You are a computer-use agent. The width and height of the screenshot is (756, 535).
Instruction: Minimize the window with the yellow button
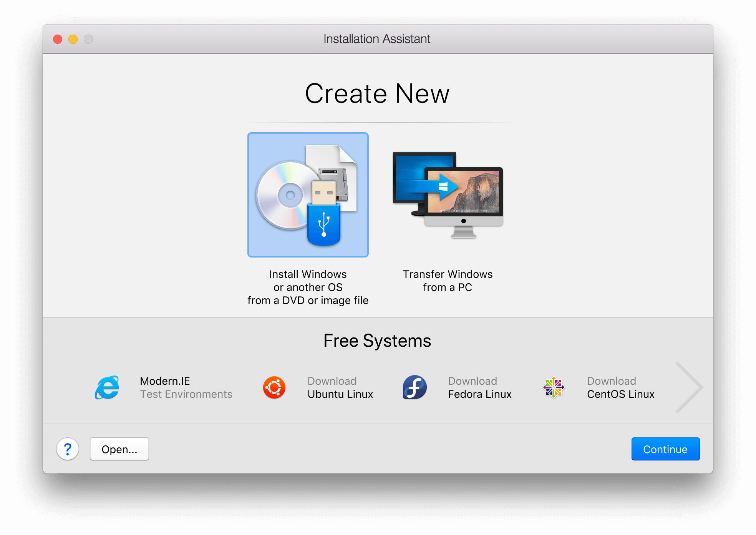[73, 39]
